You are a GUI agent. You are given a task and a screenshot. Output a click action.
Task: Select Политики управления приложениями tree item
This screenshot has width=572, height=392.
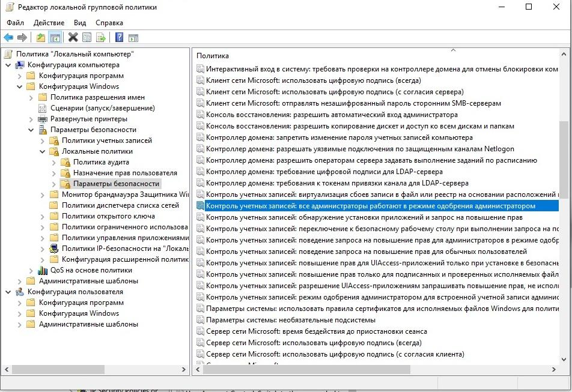pos(125,238)
